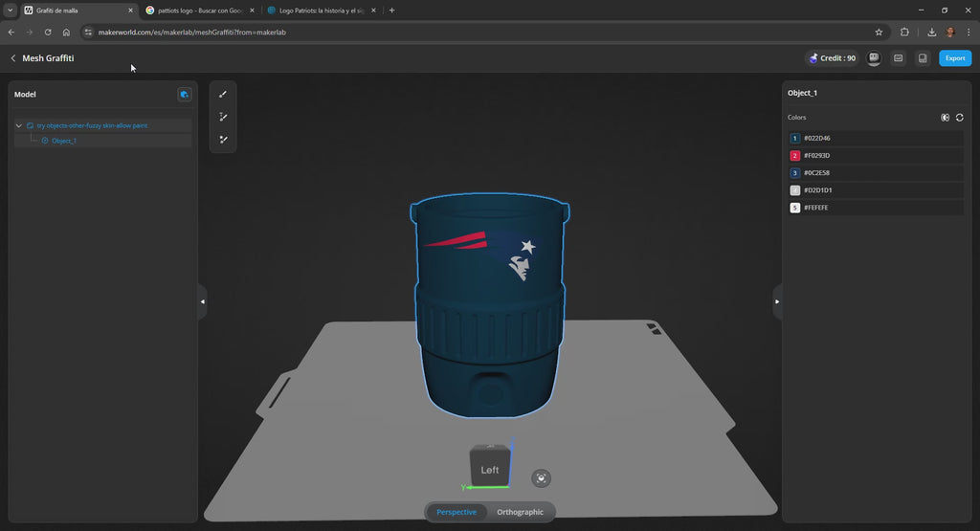Image resolution: width=980 pixels, height=531 pixels.
Task: Click the reset camera view icon
Action: point(542,478)
